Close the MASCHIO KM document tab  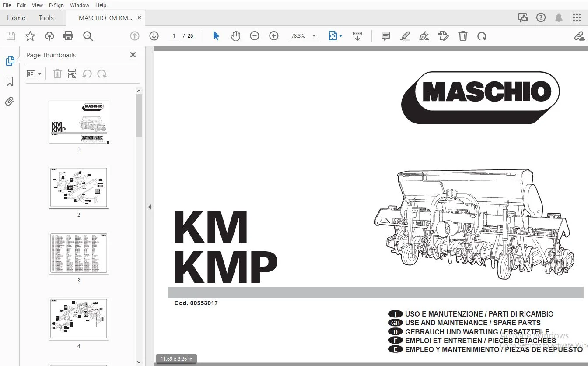[140, 18]
